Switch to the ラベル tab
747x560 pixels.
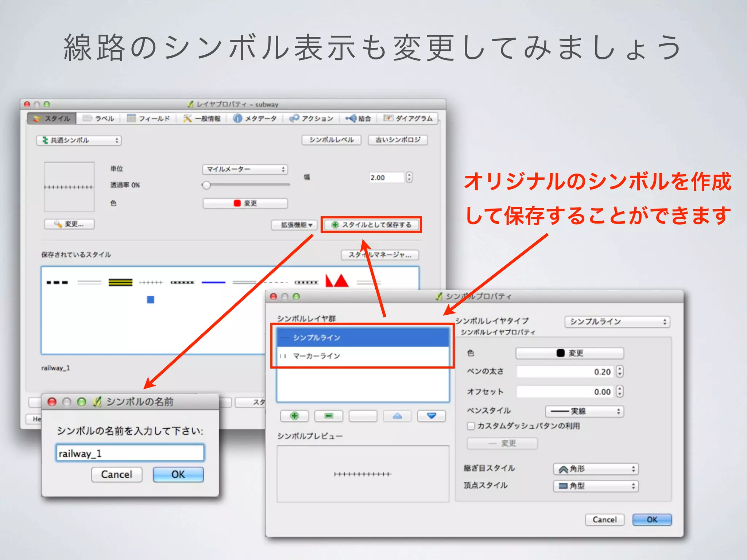pos(98,118)
